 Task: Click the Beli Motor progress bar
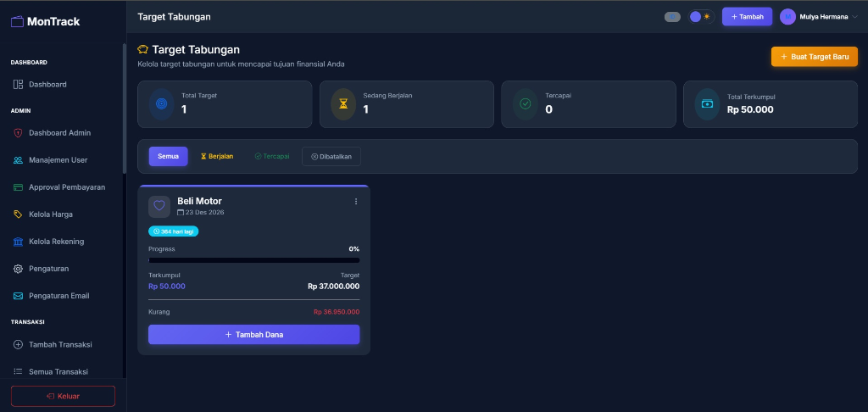point(253,260)
